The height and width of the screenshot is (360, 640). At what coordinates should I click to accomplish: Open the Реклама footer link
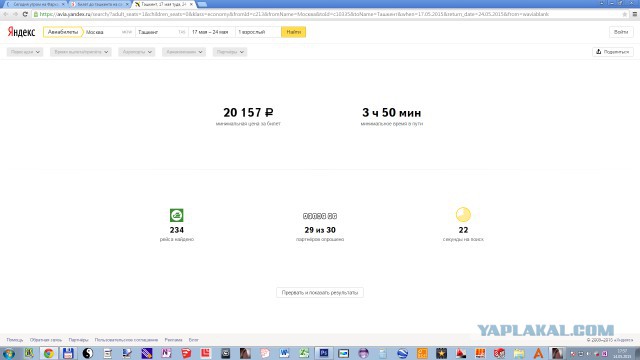(173, 340)
